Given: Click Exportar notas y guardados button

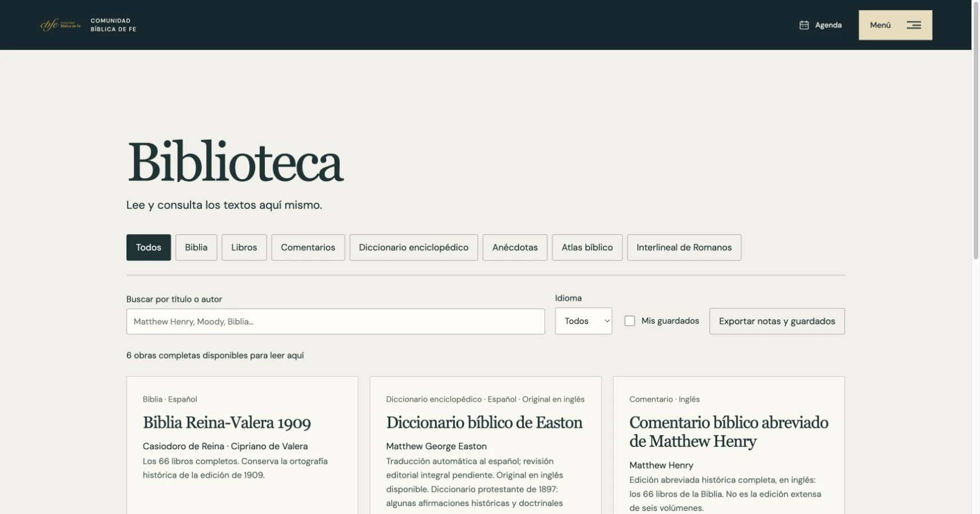Looking at the screenshot, I should click(777, 321).
